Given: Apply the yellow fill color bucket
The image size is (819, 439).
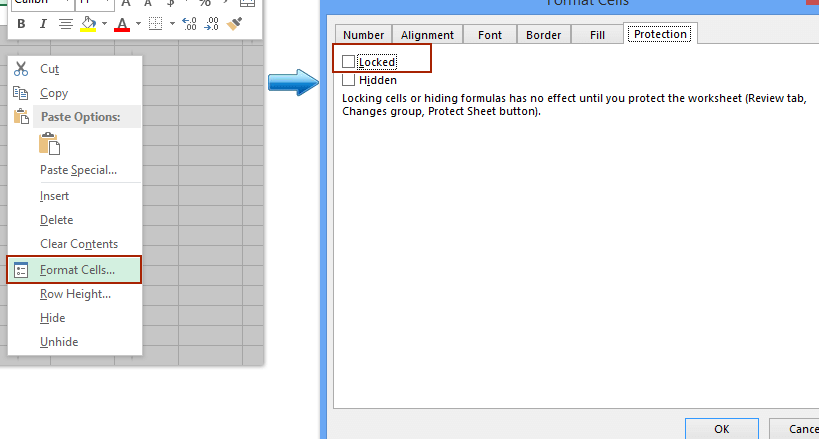Looking at the screenshot, I should click(x=88, y=24).
